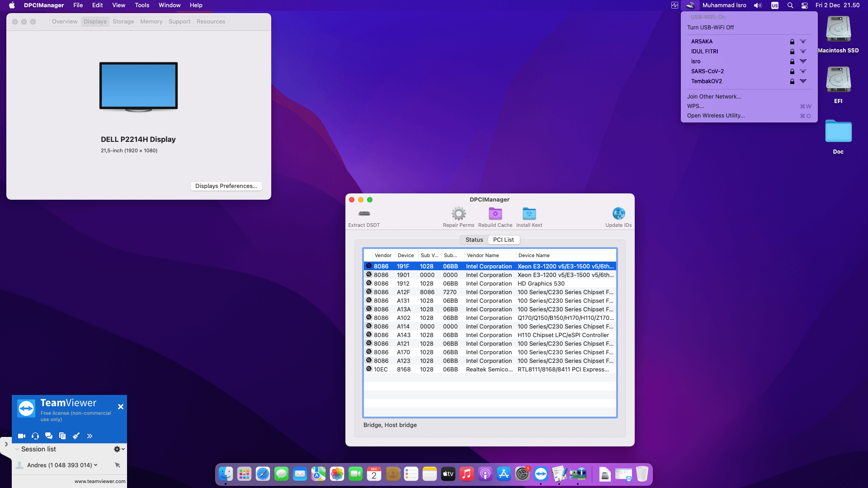Switch to the Status segment
Image resolution: width=868 pixels, height=488 pixels.
[474, 240]
